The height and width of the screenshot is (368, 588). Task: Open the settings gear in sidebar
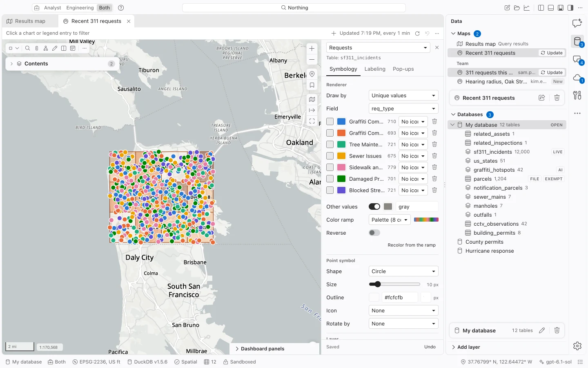click(x=577, y=346)
